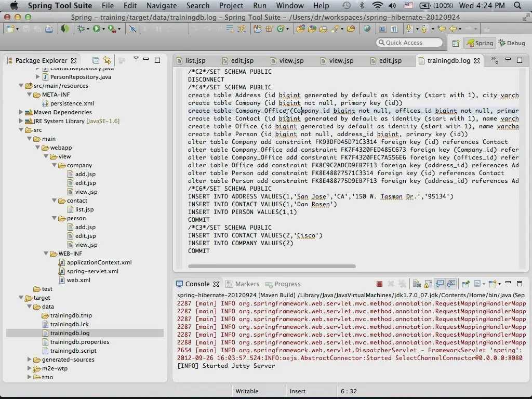Click the Open Perspective icon

pos(456,43)
